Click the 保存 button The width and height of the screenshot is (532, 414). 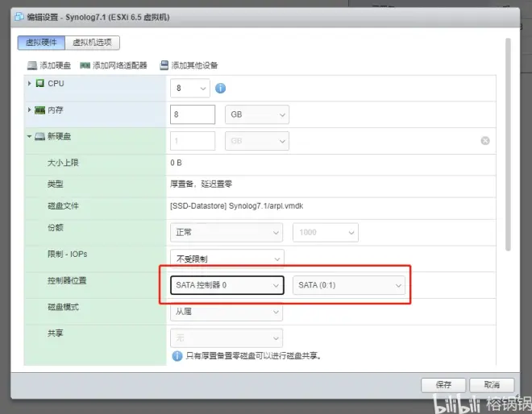coord(443,385)
